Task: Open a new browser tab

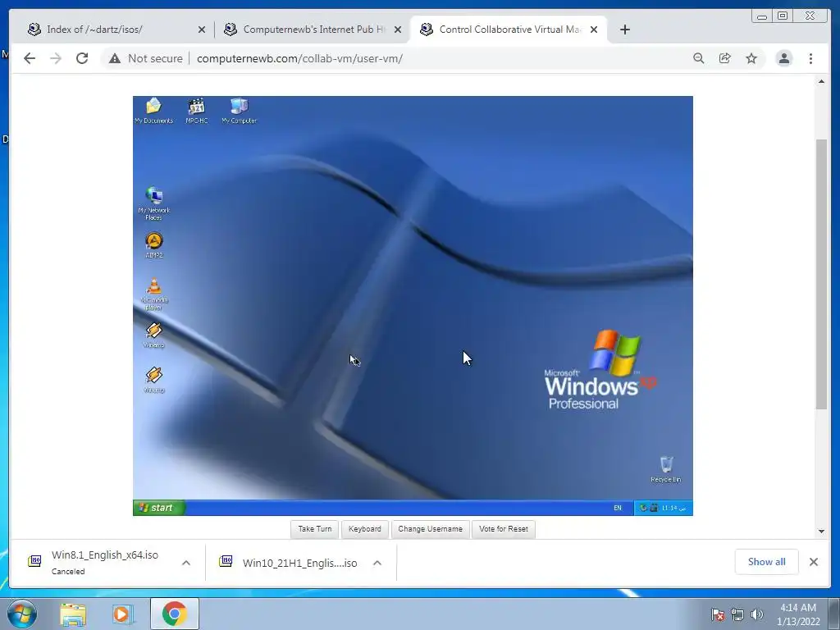Action: click(624, 30)
